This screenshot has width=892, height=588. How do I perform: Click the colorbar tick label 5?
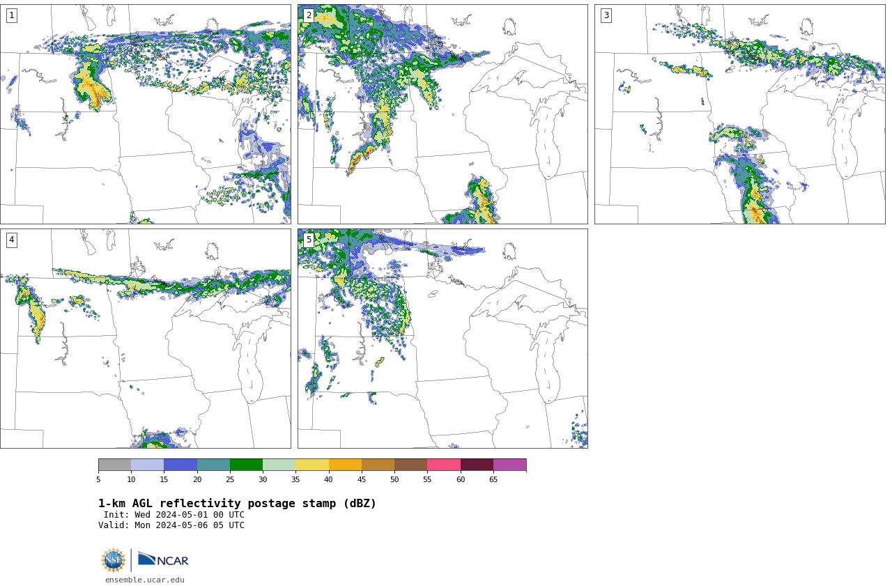click(98, 479)
